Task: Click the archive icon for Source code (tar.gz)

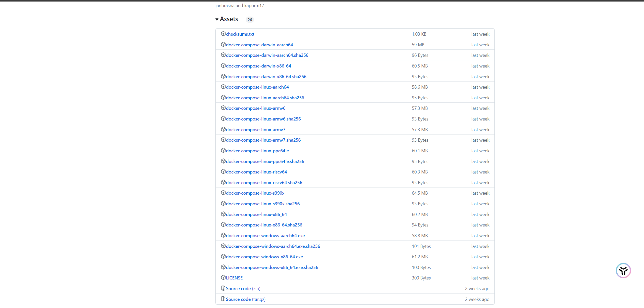Action: click(223, 299)
